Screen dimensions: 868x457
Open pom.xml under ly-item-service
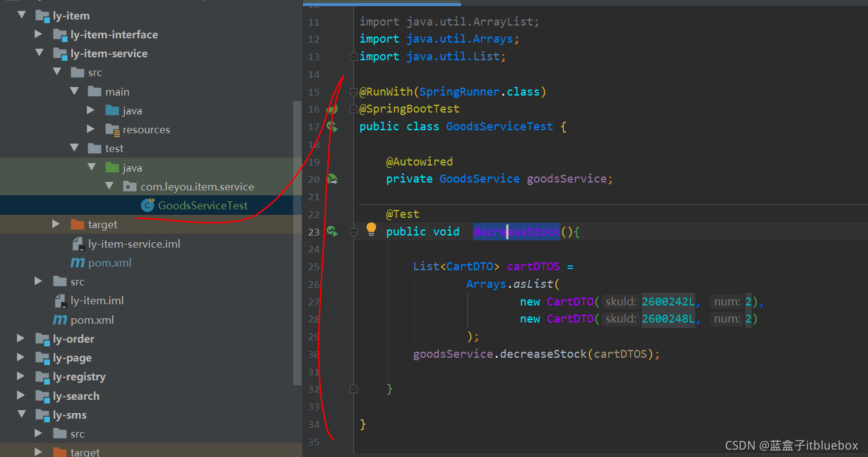tap(109, 263)
